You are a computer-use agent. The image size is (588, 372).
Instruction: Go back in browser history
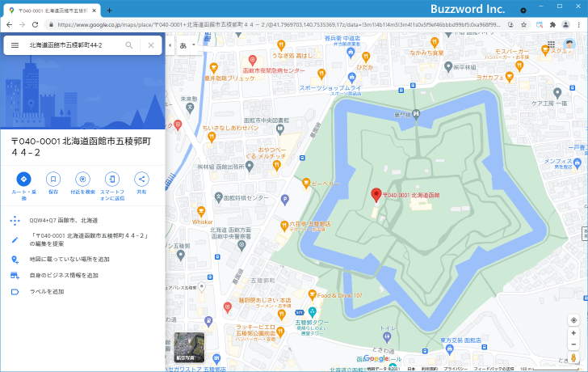pos(10,25)
